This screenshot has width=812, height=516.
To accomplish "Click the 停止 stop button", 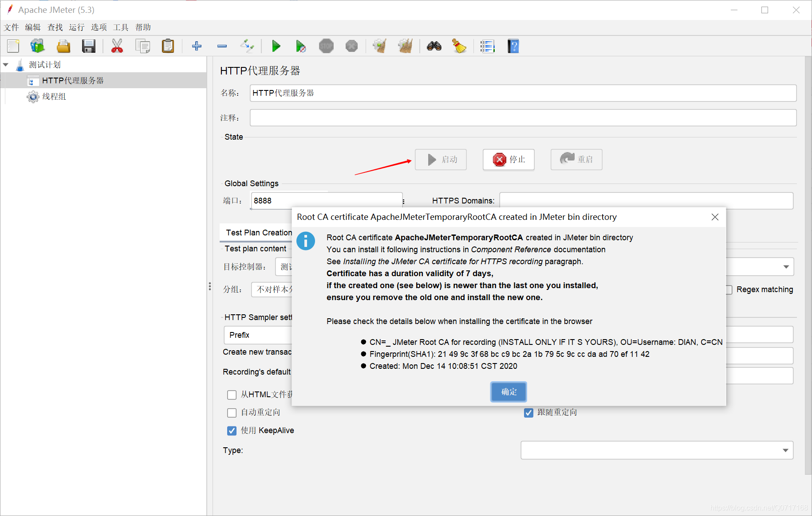I will coord(508,160).
